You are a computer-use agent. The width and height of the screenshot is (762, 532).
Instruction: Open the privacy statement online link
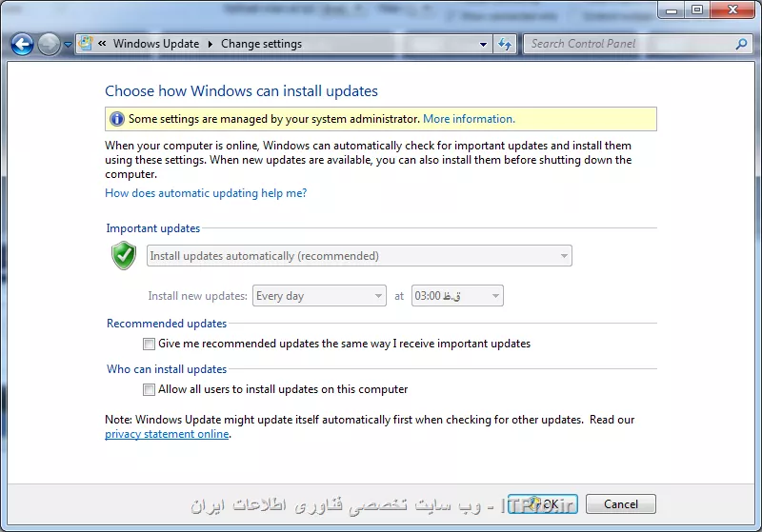[x=167, y=434]
